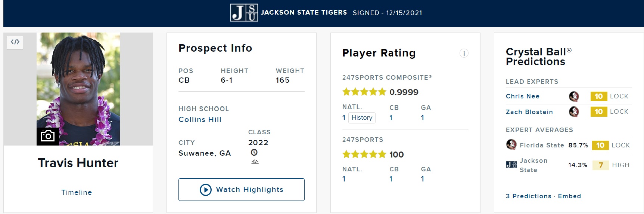Play the Watch Highlights video button
Screen dimensions: 644x214
[242, 190]
